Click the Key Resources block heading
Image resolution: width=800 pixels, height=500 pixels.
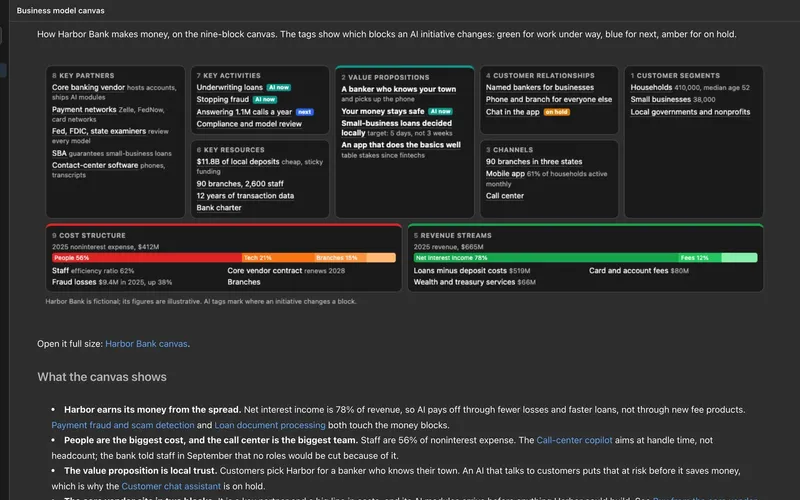231,150
